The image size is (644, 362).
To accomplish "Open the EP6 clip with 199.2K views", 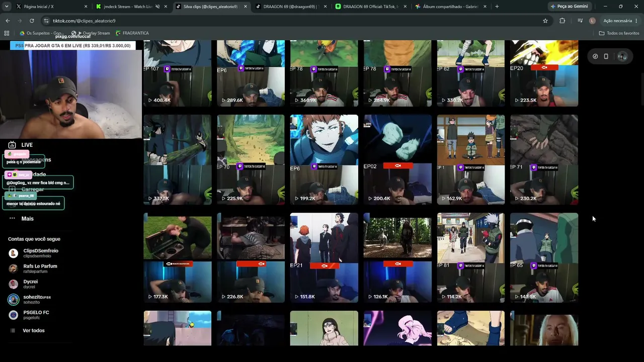I will pyautogui.click(x=324, y=159).
